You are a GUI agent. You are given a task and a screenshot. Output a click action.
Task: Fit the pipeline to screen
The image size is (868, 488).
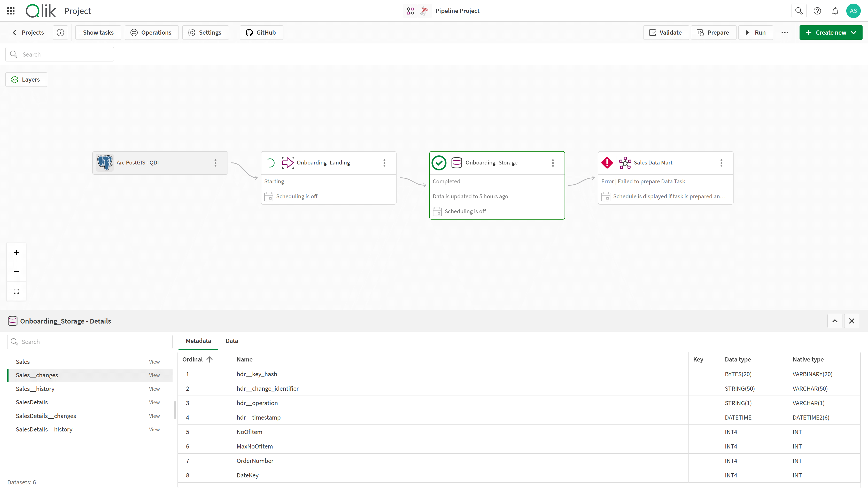(x=16, y=291)
